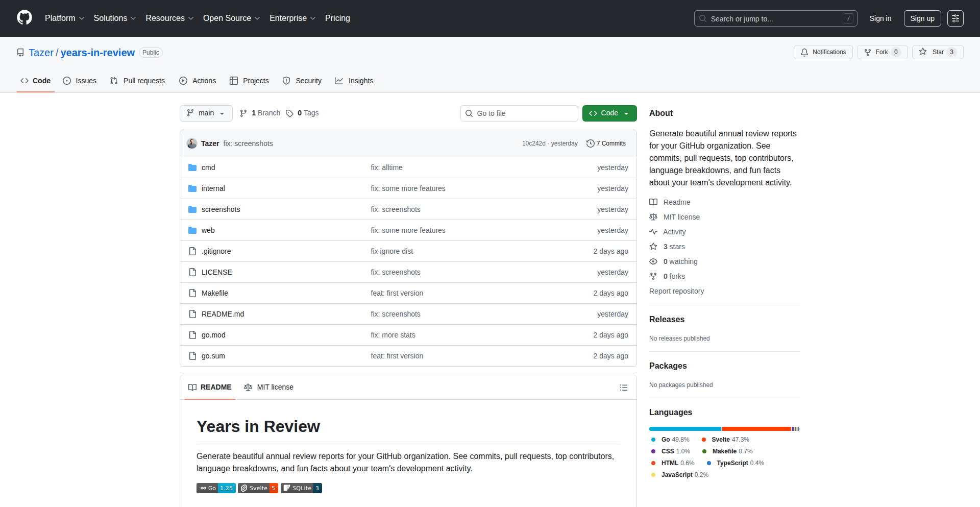This screenshot has width=980, height=507.
Task: Click the Tazer avatar by the commit
Action: pos(191,143)
